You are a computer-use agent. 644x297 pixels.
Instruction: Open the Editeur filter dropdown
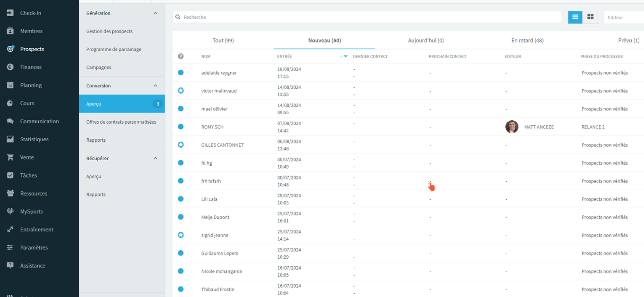click(624, 17)
